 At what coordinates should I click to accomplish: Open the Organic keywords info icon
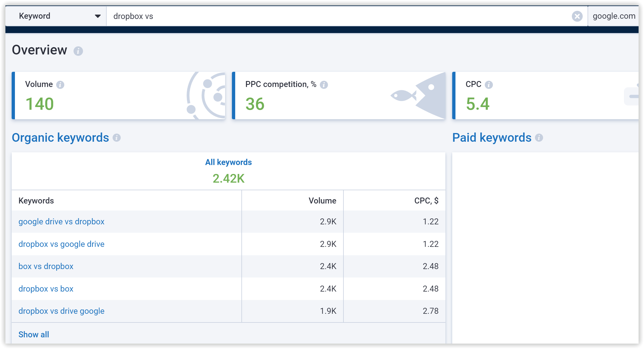click(117, 138)
